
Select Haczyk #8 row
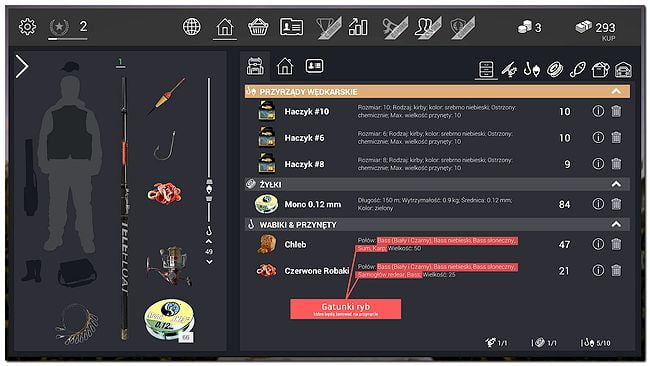437,164
